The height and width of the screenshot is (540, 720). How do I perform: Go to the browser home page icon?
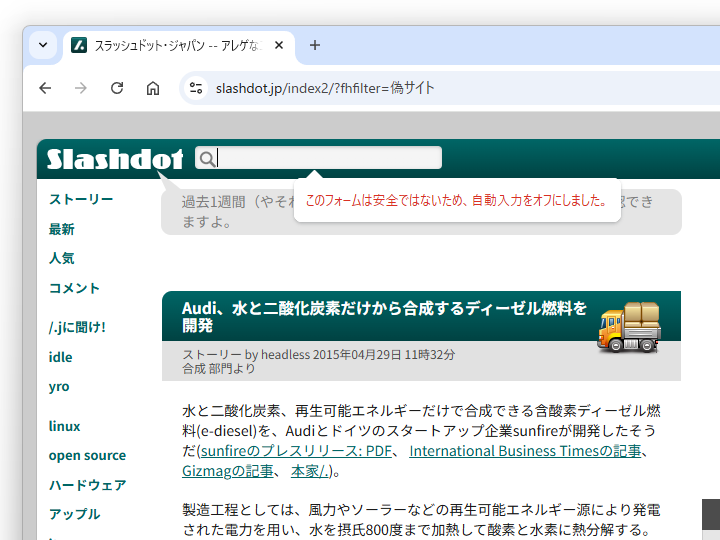153,88
